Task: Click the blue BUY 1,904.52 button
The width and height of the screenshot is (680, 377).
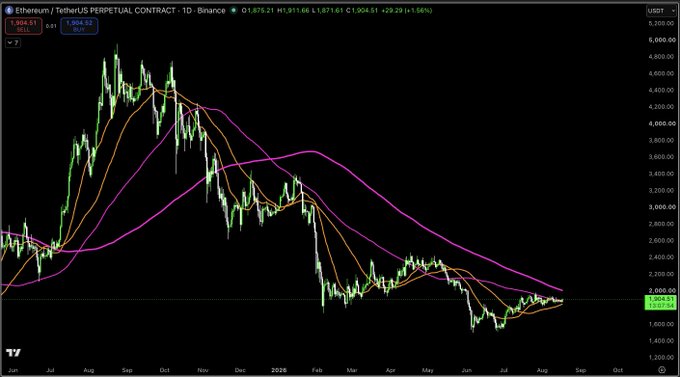Action: (x=79, y=26)
